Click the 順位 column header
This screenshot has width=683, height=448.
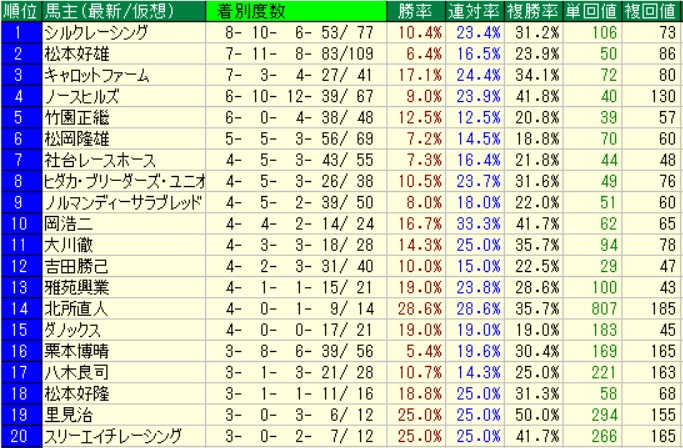20,11
